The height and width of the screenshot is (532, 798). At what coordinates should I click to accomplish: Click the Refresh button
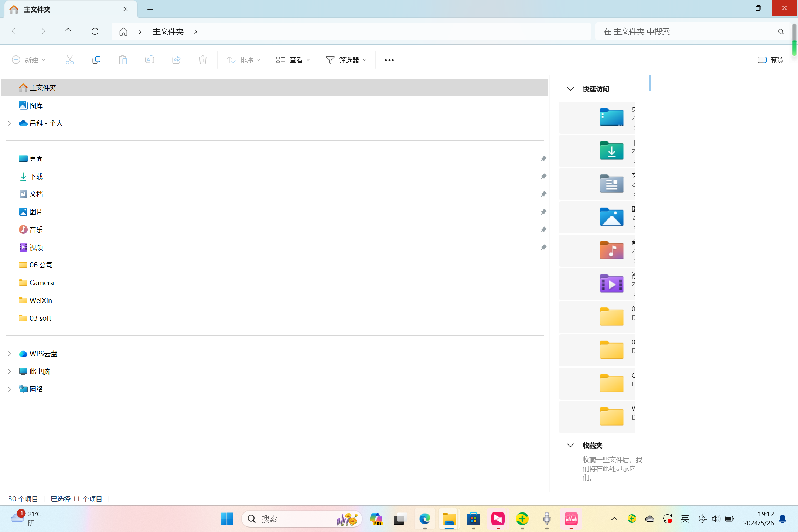tap(95, 31)
